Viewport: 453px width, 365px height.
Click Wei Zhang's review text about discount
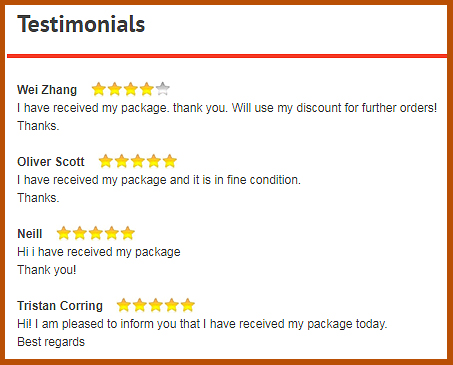(227, 108)
